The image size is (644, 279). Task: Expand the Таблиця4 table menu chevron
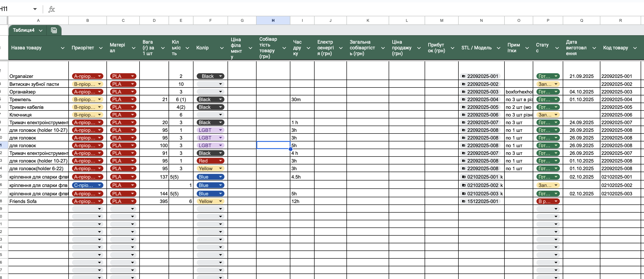pyautogui.click(x=41, y=30)
